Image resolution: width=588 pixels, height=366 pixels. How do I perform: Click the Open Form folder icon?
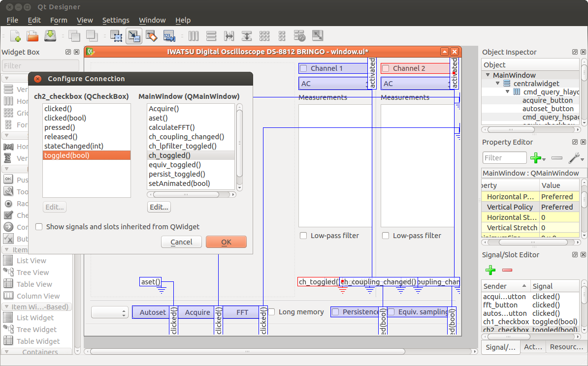[x=33, y=36]
